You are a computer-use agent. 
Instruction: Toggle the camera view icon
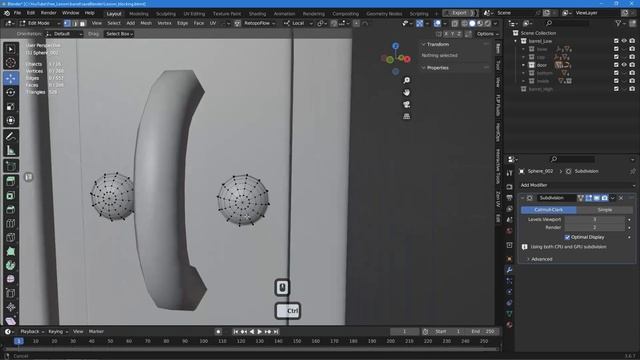click(x=407, y=104)
